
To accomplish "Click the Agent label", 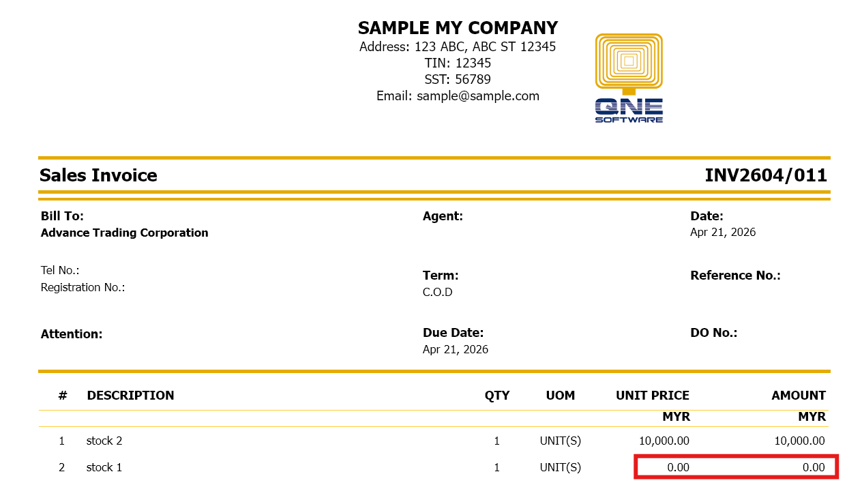I will pos(443,216).
